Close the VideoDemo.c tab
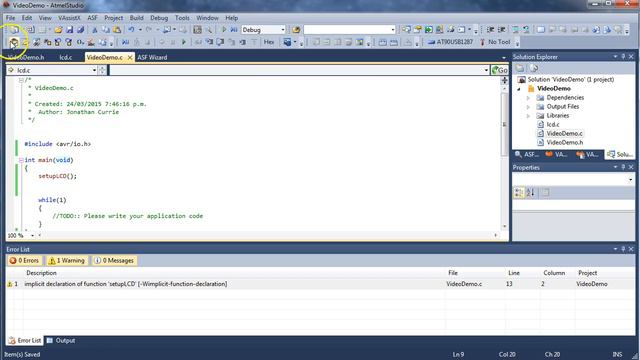The width and height of the screenshot is (640, 360). (130, 58)
